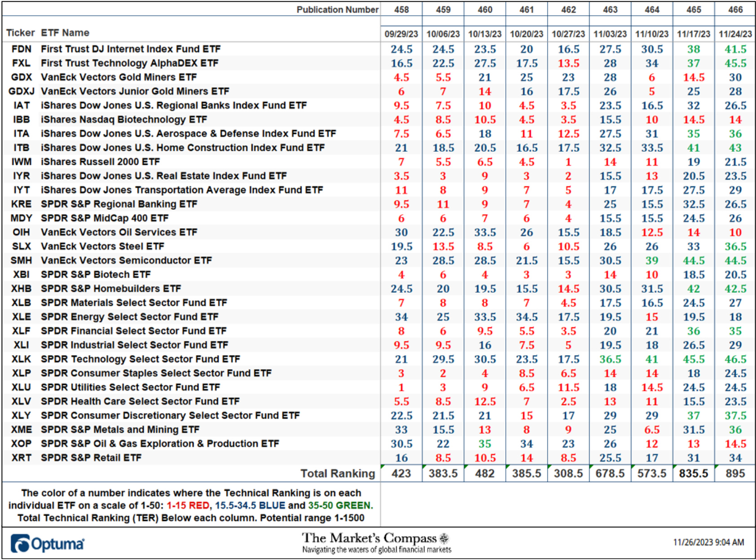Click ITB value 32.5 for 11/03/23
Screen dimensions: 756x560
610,148
